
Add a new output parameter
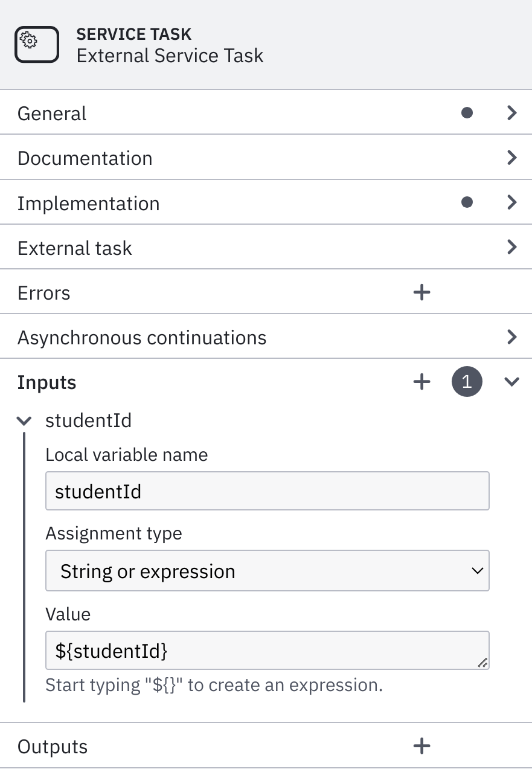[421, 746]
